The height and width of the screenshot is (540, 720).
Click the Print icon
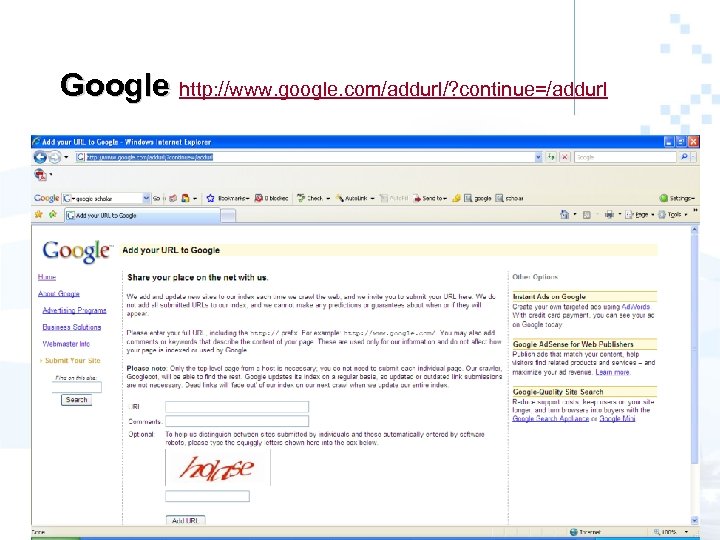click(x=609, y=214)
